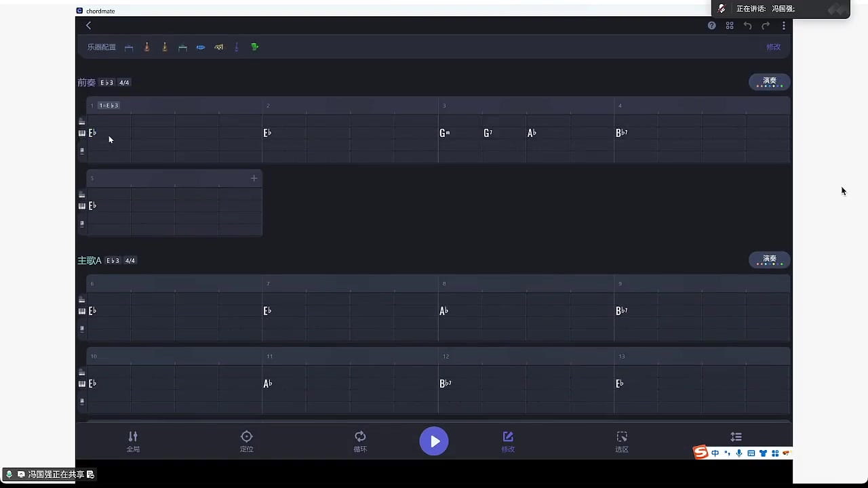The width and height of the screenshot is (868, 488).
Task: Start playback with the play button
Action: pos(434,441)
